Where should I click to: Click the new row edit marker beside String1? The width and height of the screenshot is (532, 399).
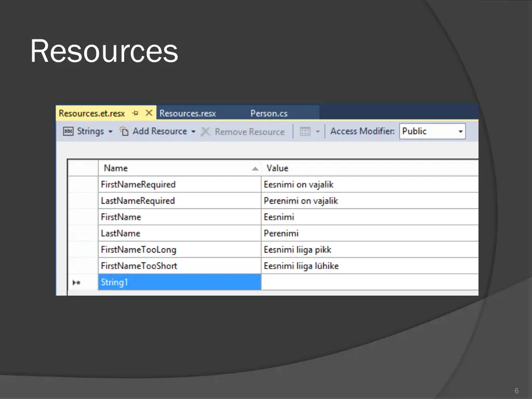(x=76, y=282)
